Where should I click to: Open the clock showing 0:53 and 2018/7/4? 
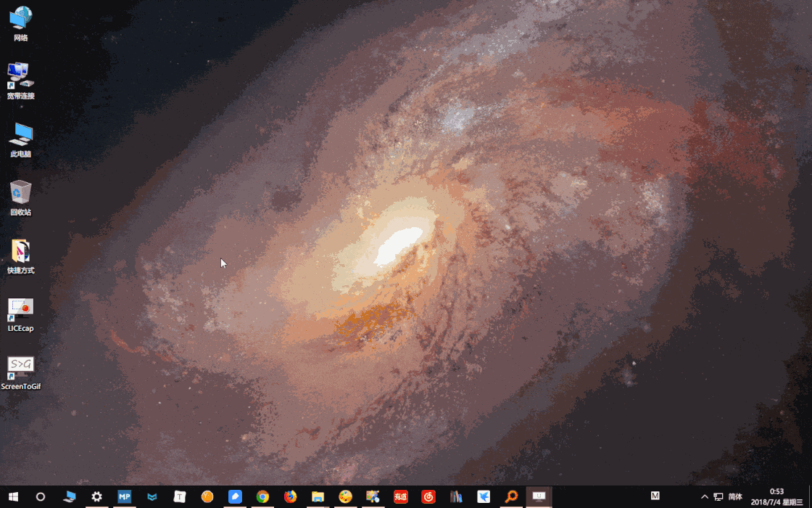(x=776, y=496)
